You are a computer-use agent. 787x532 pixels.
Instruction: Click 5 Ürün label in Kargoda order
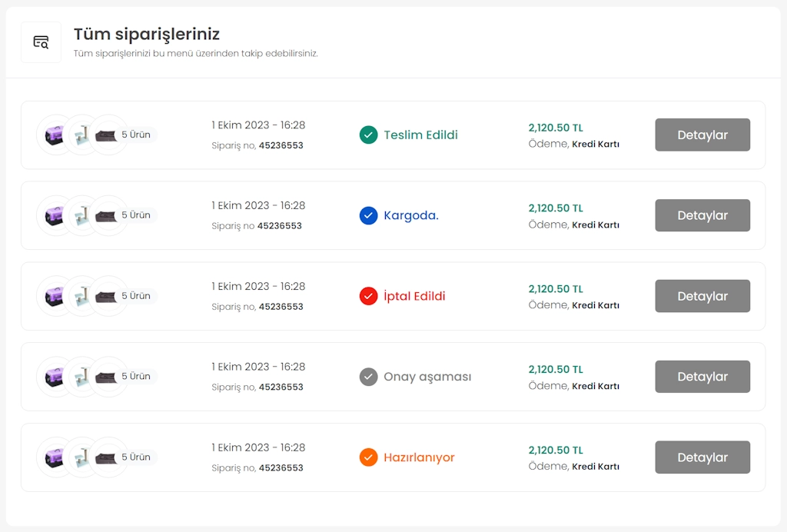pos(136,214)
